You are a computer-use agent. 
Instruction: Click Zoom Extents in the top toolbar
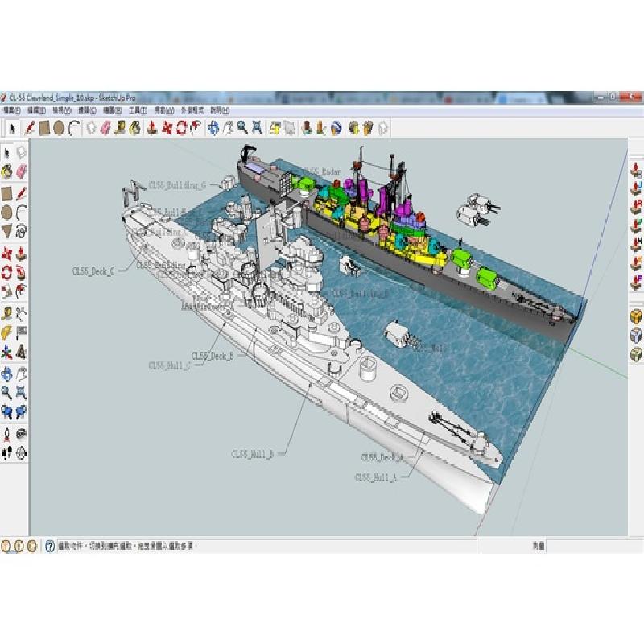pos(257,128)
